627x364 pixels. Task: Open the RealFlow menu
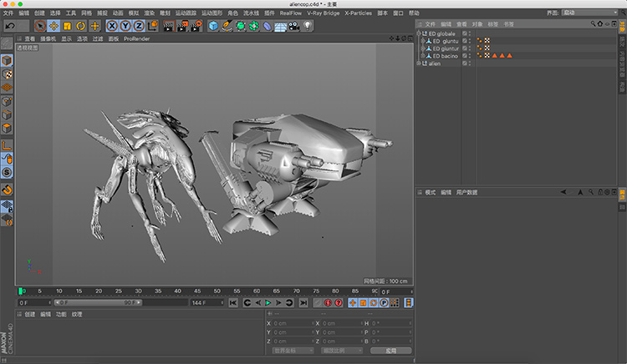click(291, 13)
